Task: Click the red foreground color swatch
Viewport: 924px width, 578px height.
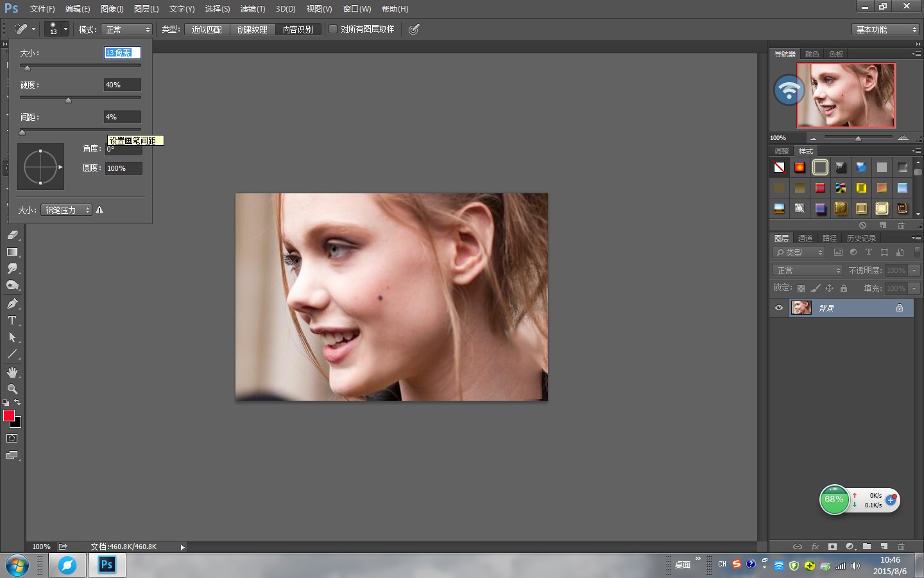Action: coord(9,416)
